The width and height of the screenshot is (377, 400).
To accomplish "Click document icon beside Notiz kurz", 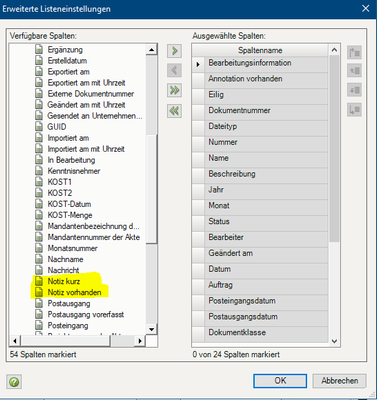I will click(39, 281).
